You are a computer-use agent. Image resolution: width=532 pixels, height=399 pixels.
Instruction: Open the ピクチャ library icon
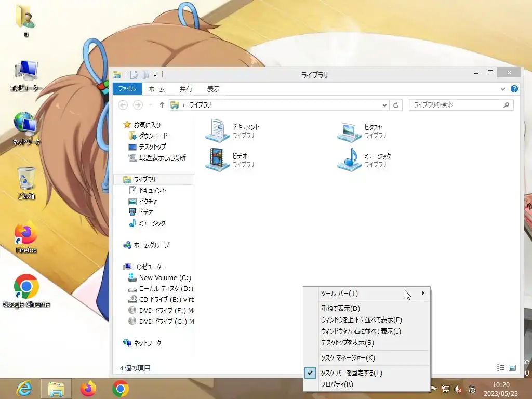click(x=349, y=131)
